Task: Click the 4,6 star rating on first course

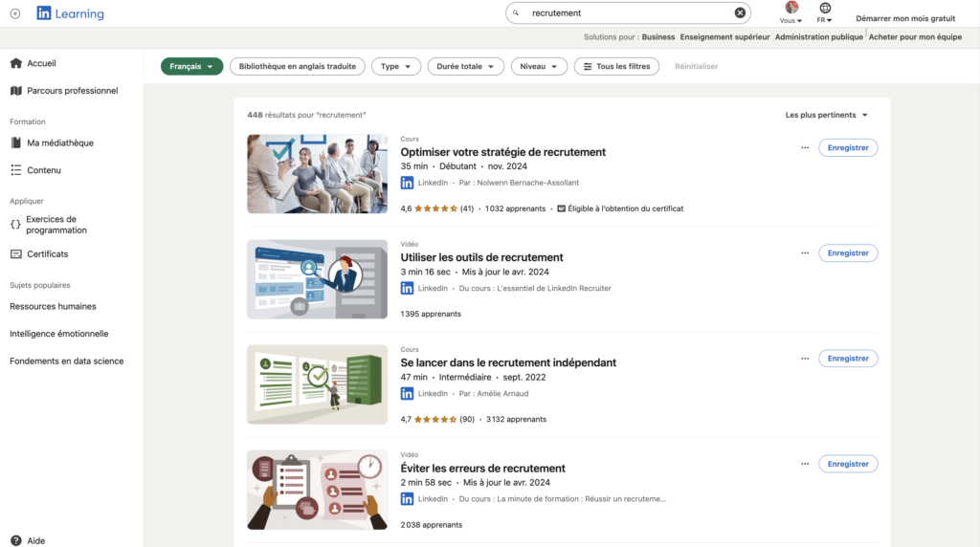Action: coord(436,208)
